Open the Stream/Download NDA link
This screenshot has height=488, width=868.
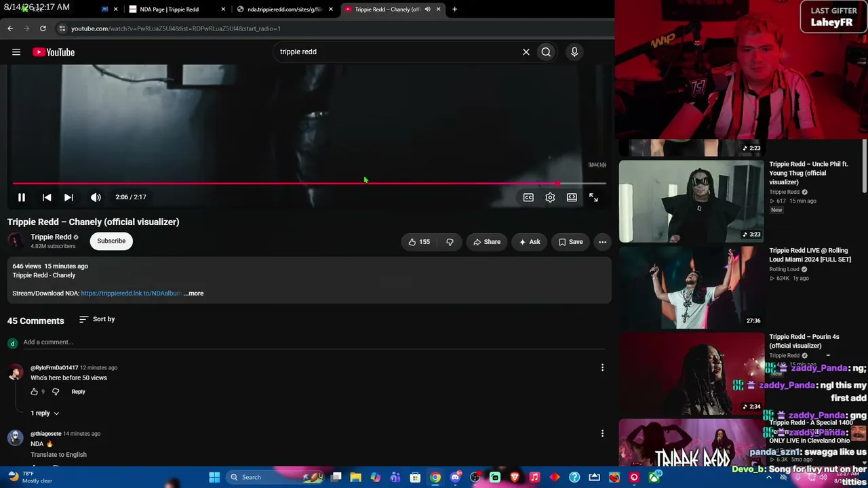131,293
